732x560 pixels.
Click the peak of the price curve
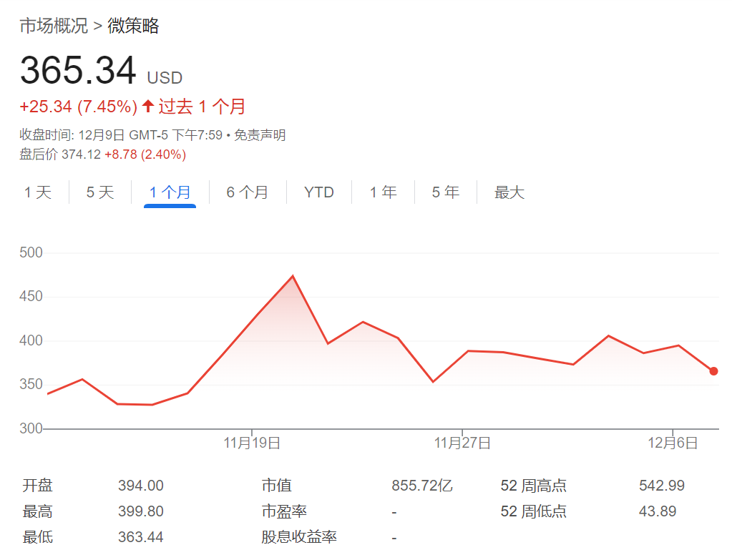[293, 275]
